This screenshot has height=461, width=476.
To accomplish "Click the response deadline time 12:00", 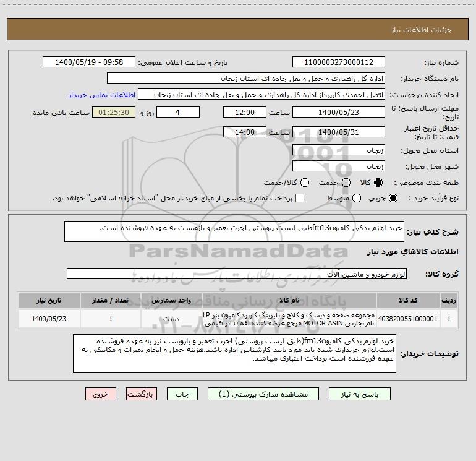I will (245, 113).
